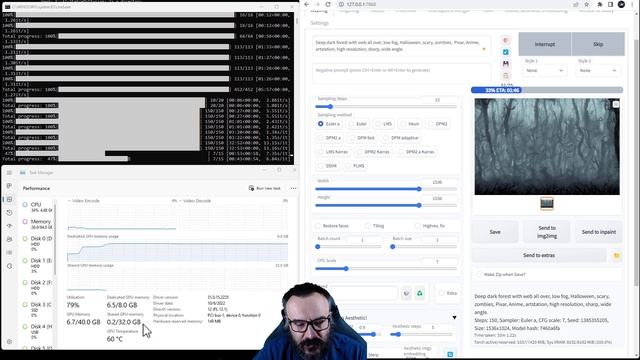This screenshot has height=360, width=640.
Task: Collapse the Aesthetic section triangle
Action: point(454,318)
